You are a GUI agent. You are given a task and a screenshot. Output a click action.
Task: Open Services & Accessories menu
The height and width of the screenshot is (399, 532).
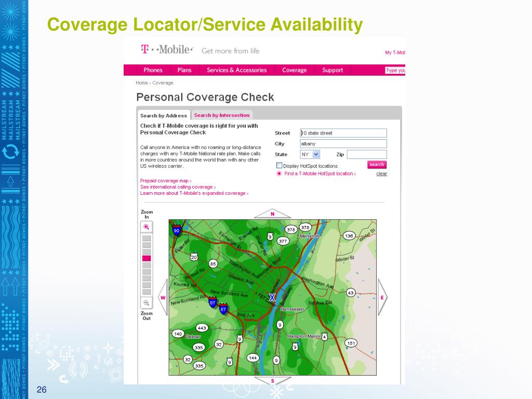pos(236,70)
